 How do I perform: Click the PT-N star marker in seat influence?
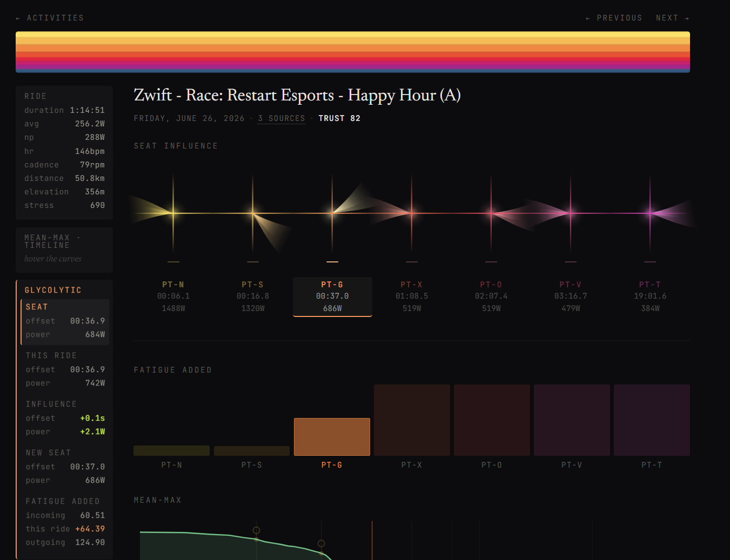pyautogui.click(x=173, y=213)
